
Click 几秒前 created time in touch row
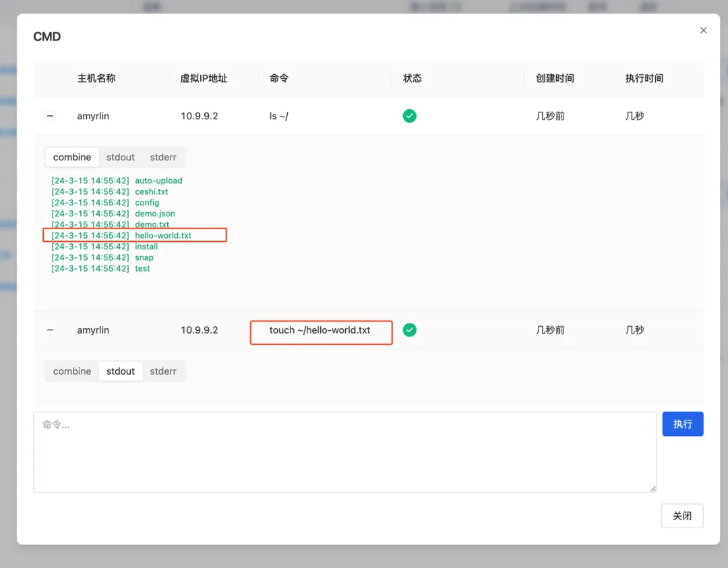click(x=550, y=330)
